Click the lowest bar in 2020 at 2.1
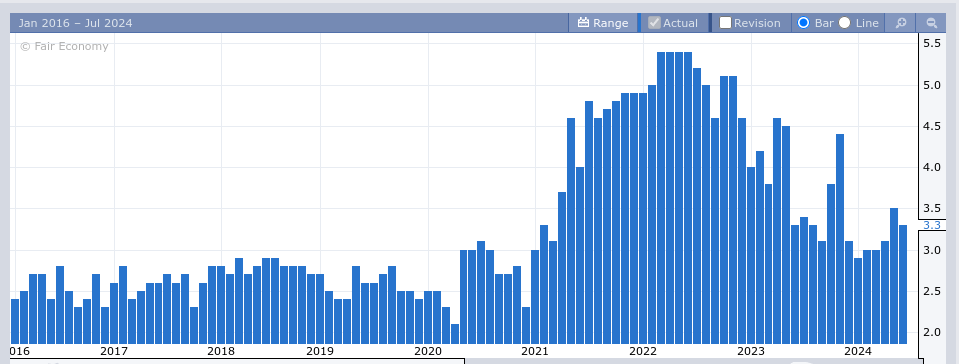 (455, 334)
